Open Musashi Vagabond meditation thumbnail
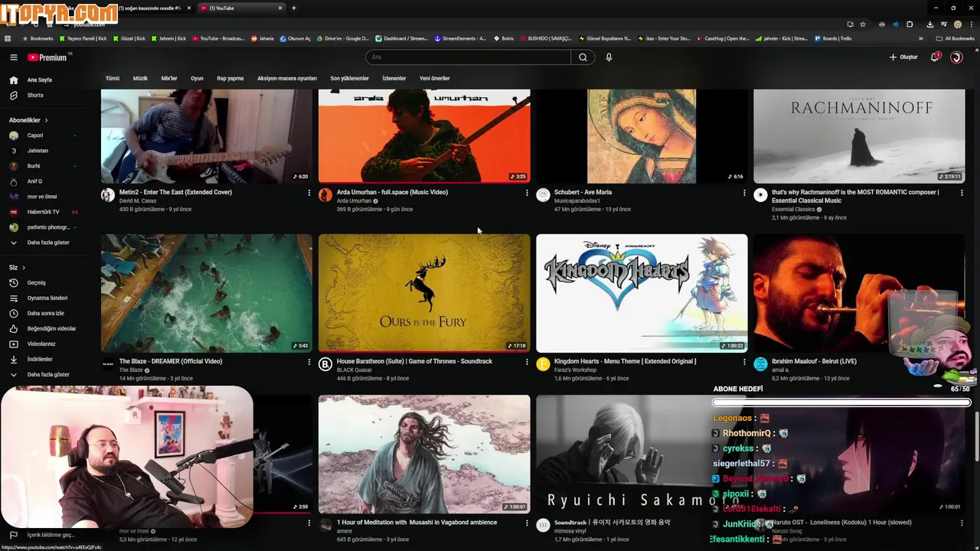This screenshot has width=980, height=551. point(424,454)
